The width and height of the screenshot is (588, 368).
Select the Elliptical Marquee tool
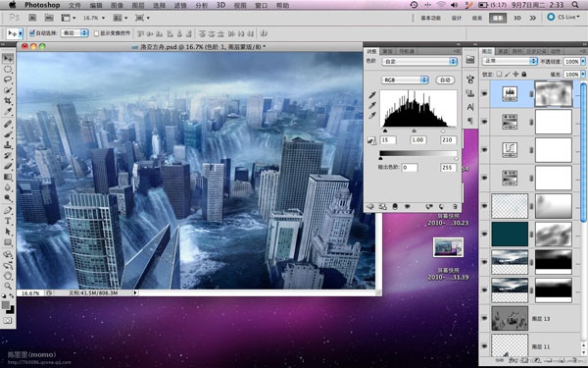click(8, 69)
